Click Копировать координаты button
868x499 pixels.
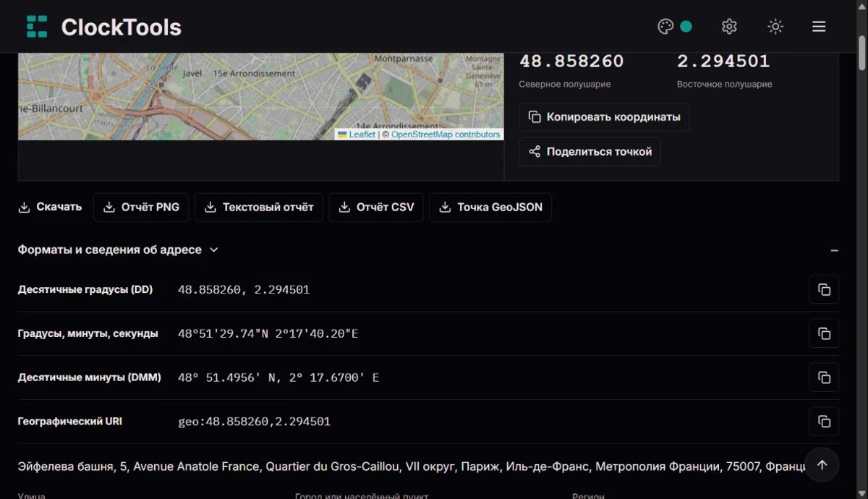point(604,117)
